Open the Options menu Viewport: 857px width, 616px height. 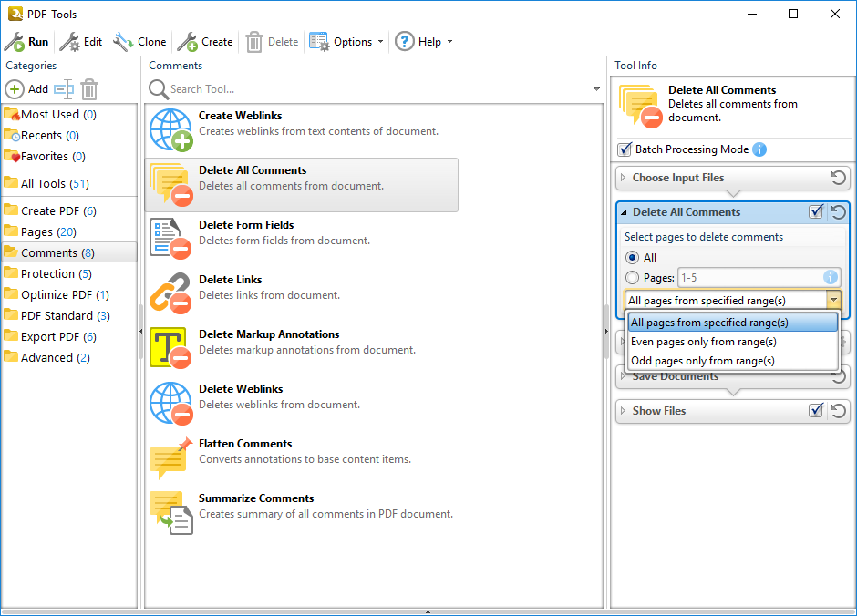346,42
